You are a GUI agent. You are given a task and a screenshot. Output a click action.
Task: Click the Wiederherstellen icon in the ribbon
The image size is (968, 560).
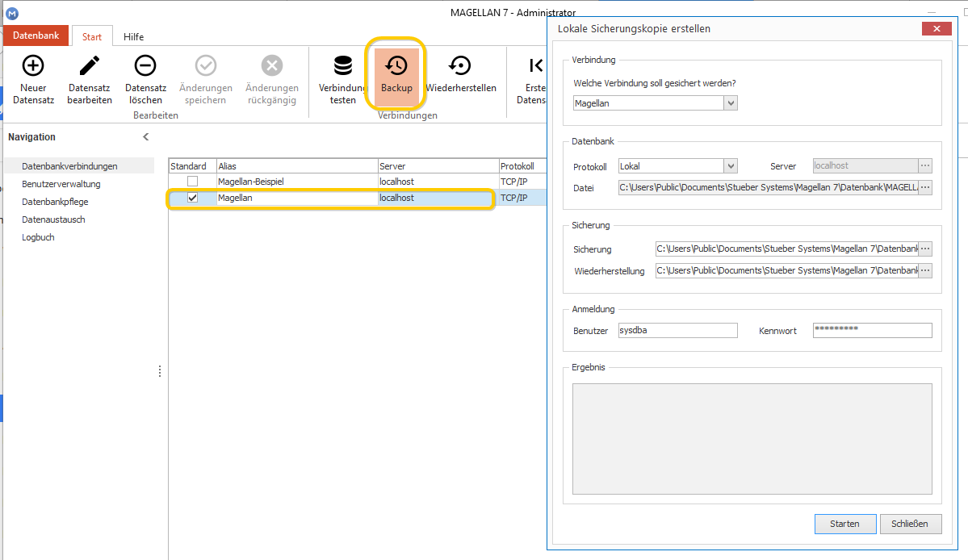coord(460,65)
